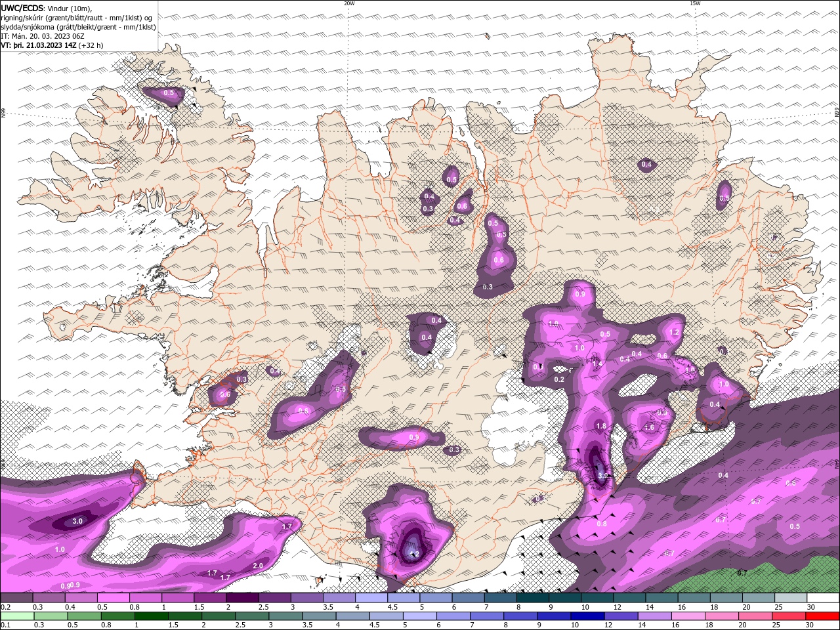The height and width of the screenshot is (630, 840).
Task: Select the '30' label in the upper legend row
Action: click(x=810, y=608)
